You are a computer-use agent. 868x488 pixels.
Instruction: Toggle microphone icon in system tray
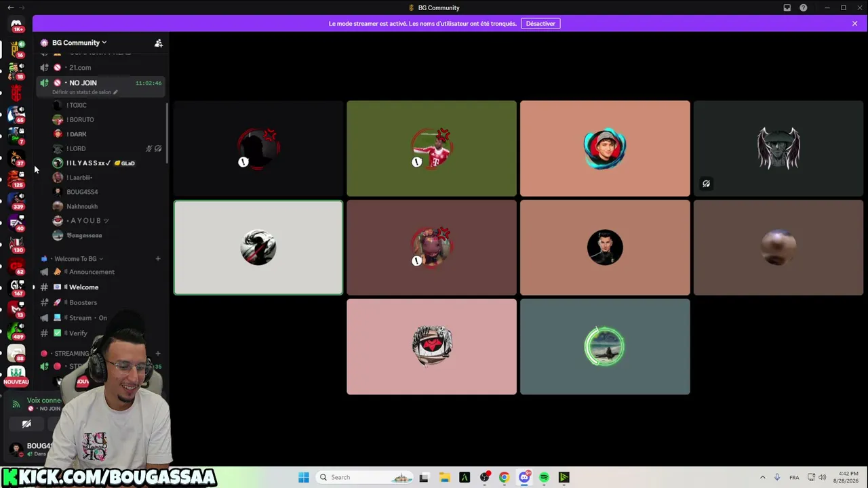(x=777, y=477)
